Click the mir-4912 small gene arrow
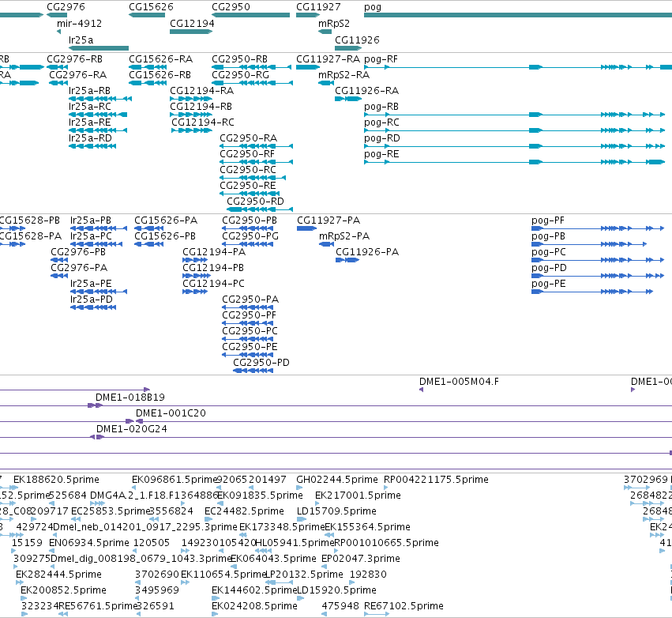The width and height of the screenshot is (672, 618). click(x=58, y=32)
